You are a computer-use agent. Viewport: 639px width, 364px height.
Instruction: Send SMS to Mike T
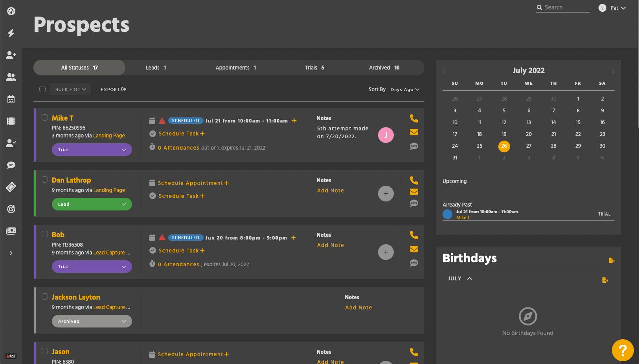click(414, 146)
